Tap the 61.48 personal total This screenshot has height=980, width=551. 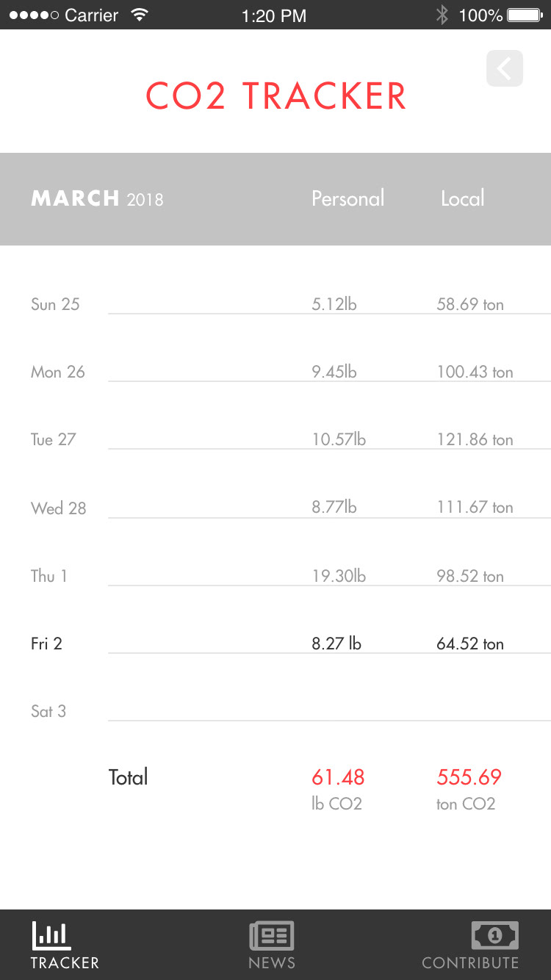point(338,777)
